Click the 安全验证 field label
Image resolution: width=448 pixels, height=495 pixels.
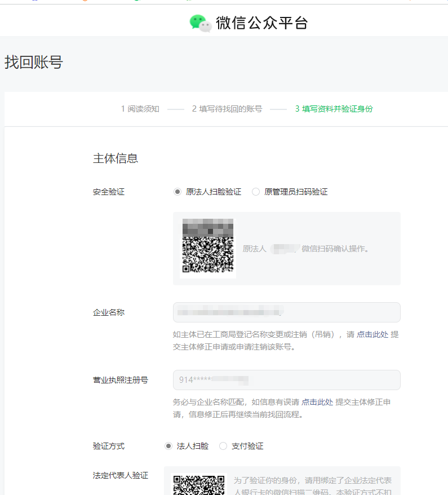[x=109, y=192]
